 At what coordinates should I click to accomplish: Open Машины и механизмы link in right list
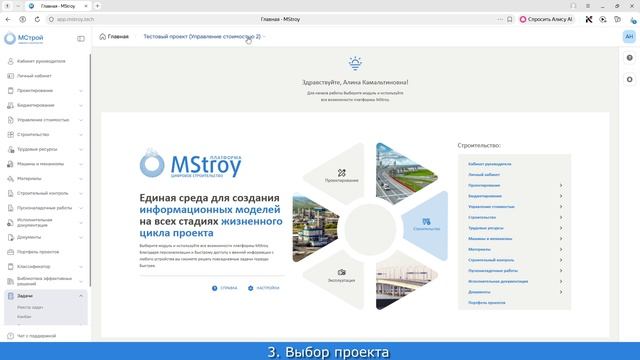[x=490, y=239]
